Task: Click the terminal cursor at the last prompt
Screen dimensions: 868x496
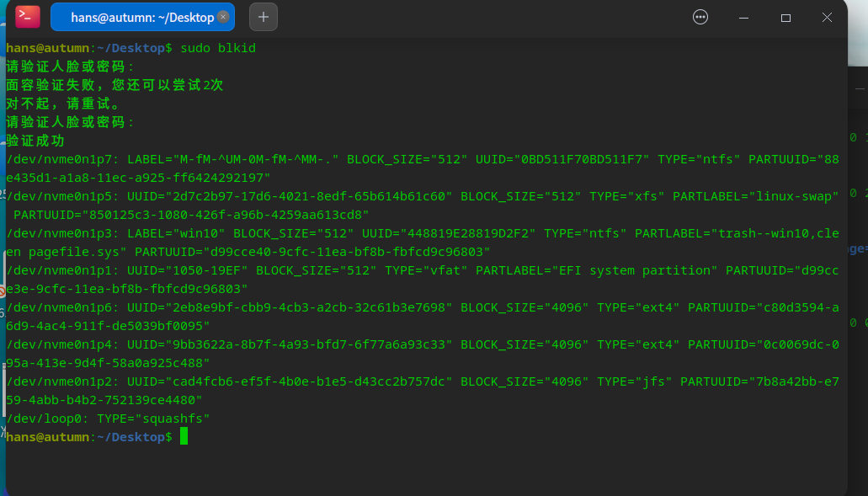Action: coord(184,436)
